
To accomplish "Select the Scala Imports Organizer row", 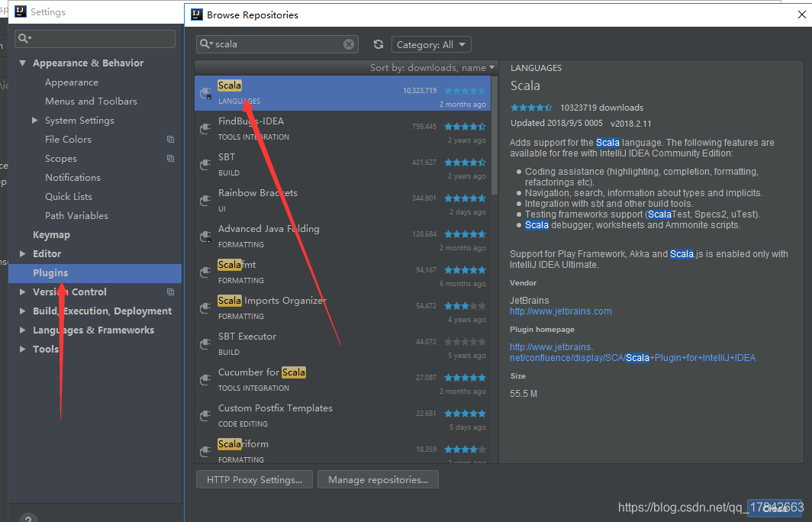I will point(343,308).
